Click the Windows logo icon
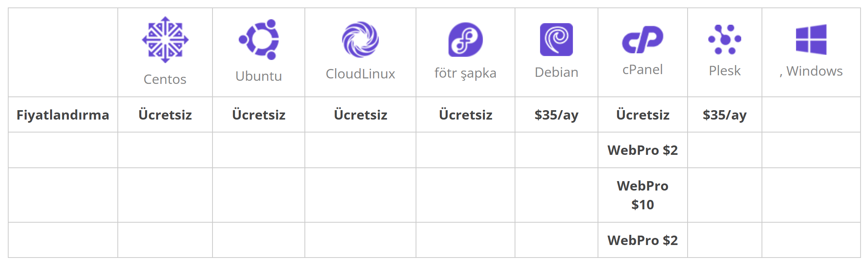This screenshot has height=265, width=868. coord(811,40)
